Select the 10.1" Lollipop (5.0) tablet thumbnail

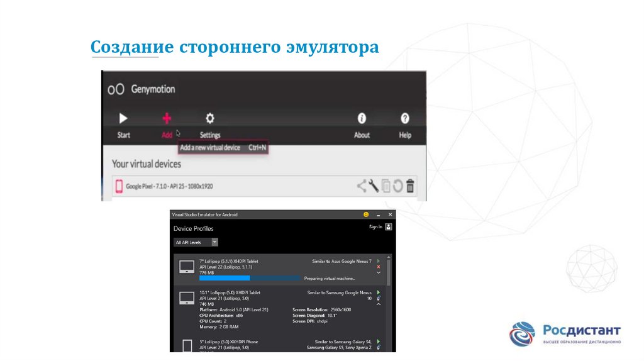pyautogui.click(x=187, y=298)
